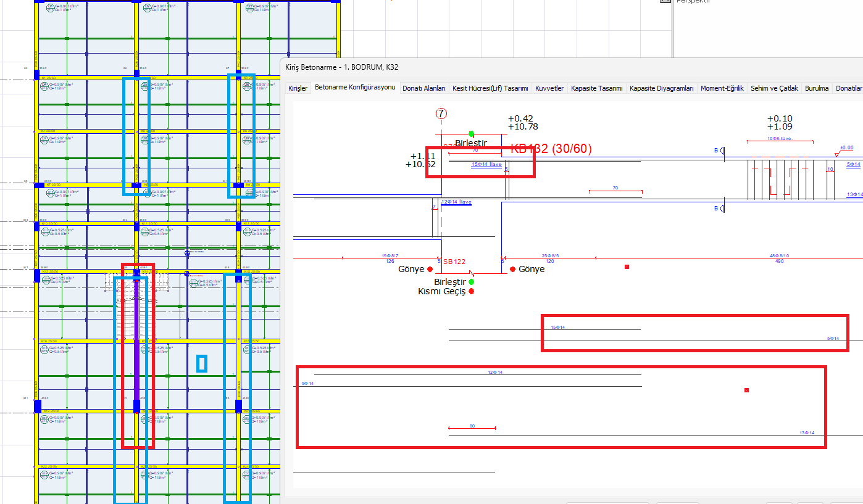The width and height of the screenshot is (863, 504).
Task: Open the Donatı Alanları tab
Action: point(423,88)
